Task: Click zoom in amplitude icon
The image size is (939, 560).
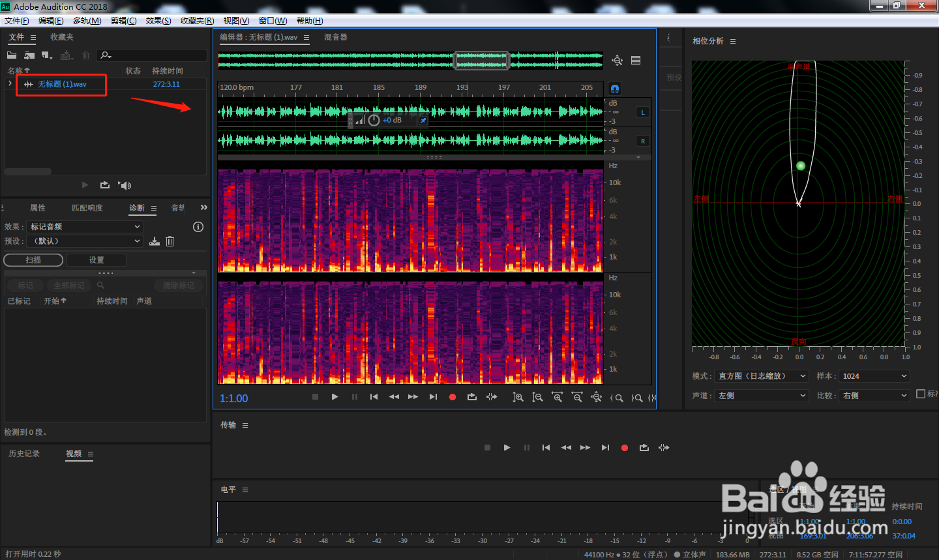Action: pos(518,397)
